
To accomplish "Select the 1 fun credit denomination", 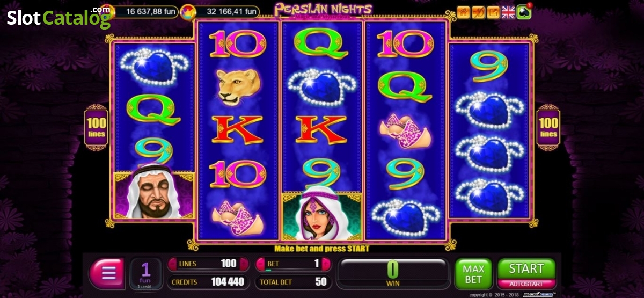I will (x=145, y=273).
